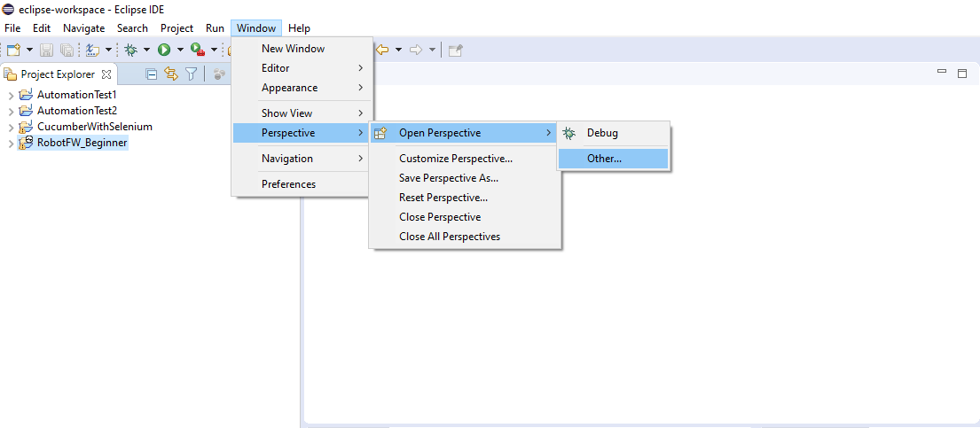Click the Save All toolbar icon
The width and height of the screenshot is (980, 428).
point(67,50)
